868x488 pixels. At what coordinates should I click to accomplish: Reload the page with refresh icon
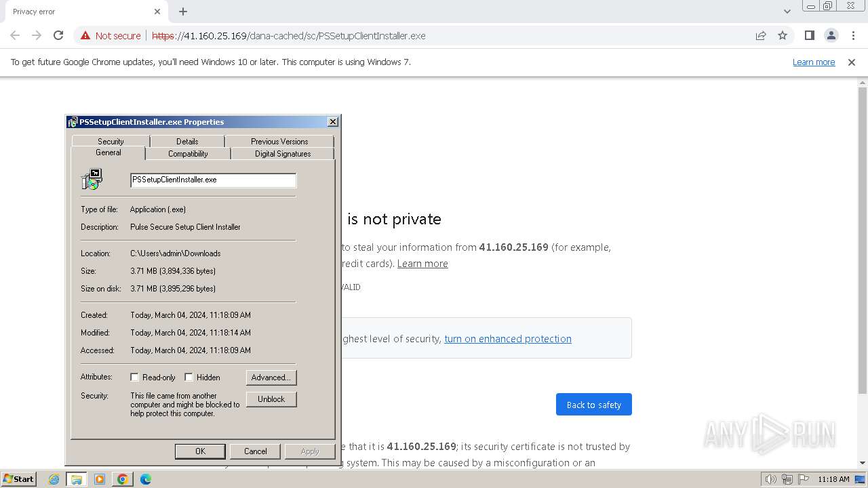58,35
